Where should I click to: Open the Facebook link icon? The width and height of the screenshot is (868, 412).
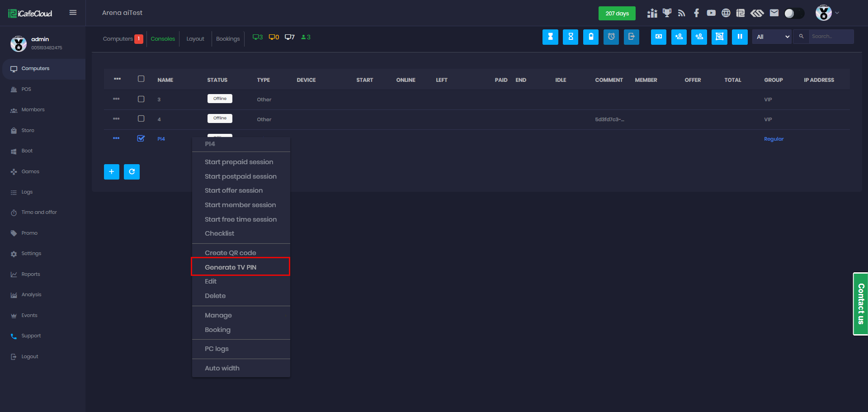pyautogui.click(x=696, y=13)
